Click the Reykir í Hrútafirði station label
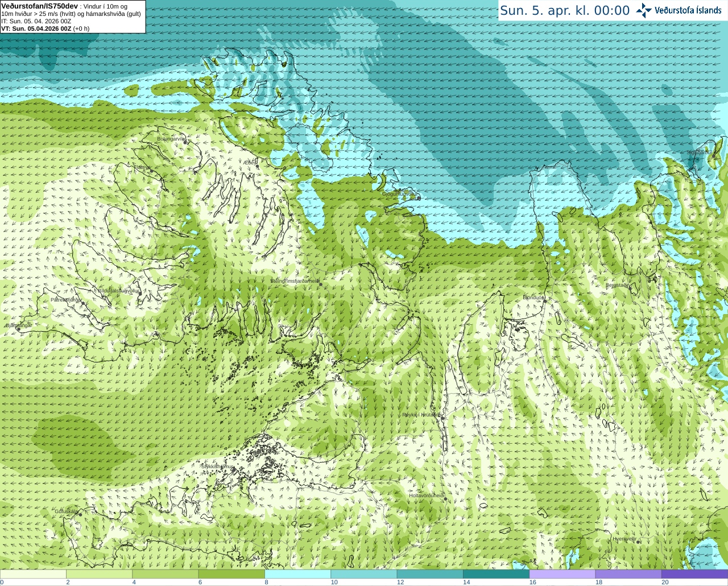Image resolution: width=728 pixels, height=586 pixels. point(421,415)
